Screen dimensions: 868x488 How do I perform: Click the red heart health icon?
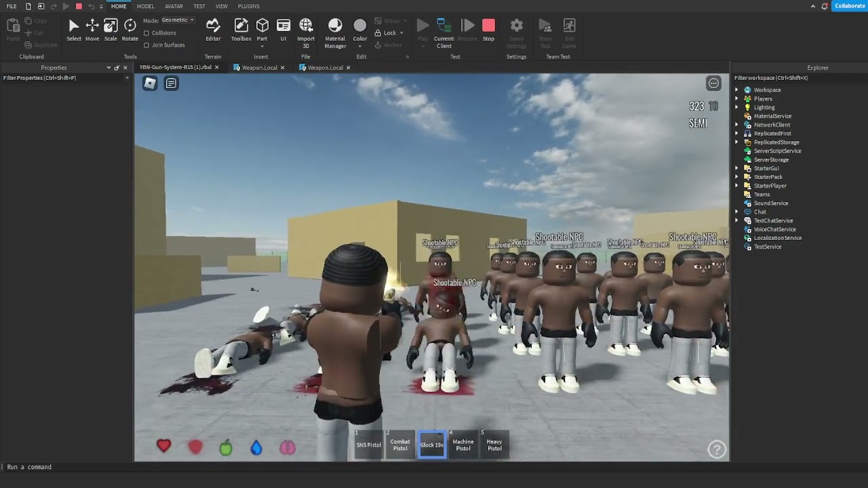[163, 445]
